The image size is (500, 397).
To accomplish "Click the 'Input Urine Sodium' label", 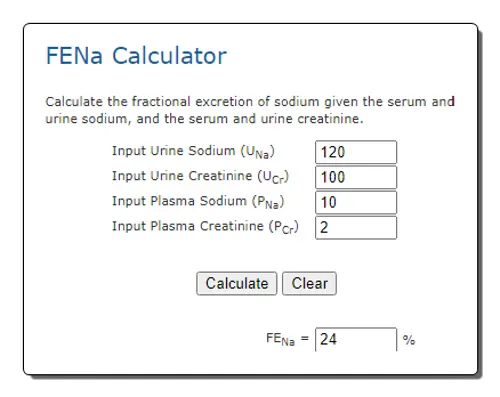I will (193, 151).
